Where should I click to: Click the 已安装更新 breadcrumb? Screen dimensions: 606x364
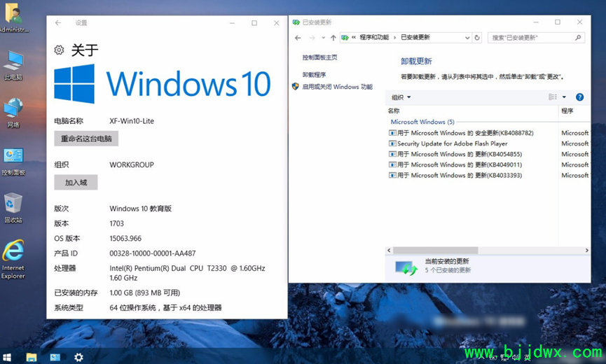click(415, 37)
